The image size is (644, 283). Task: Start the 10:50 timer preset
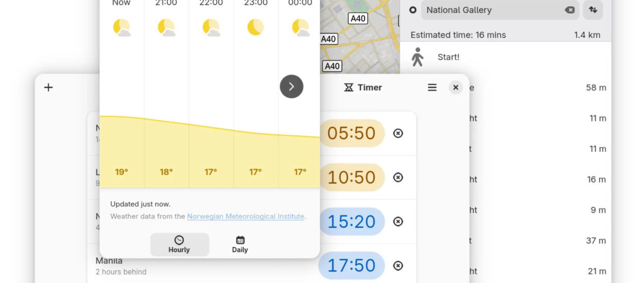(x=352, y=177)
